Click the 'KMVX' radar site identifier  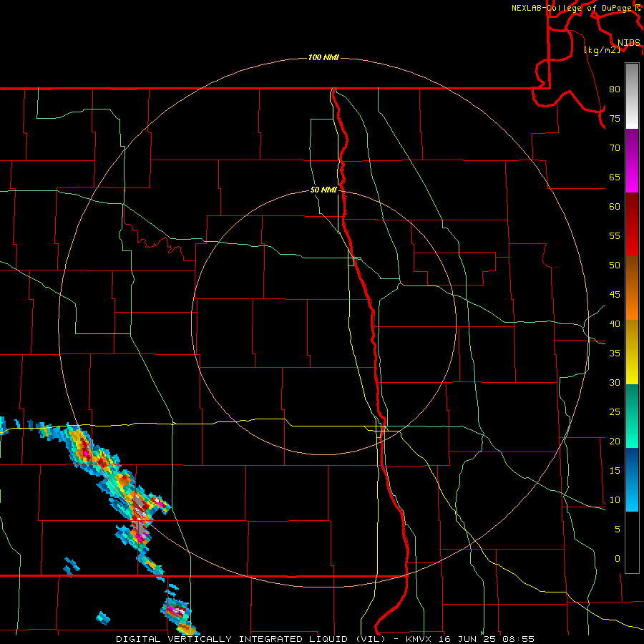coord(420,639)
